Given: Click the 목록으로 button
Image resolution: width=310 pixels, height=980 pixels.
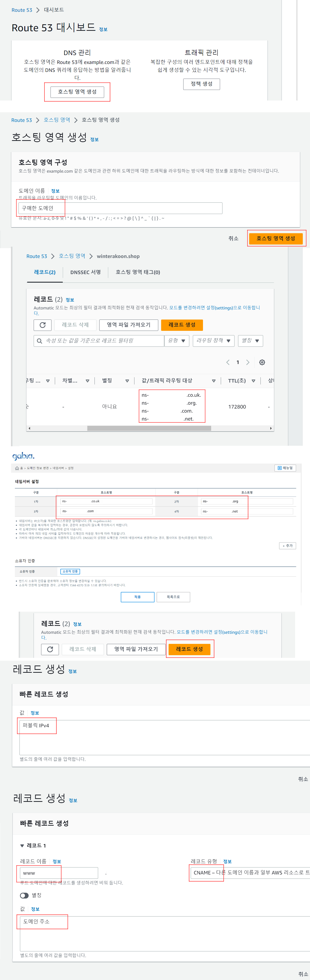Looking at the screenshot, I should [173, 597].
